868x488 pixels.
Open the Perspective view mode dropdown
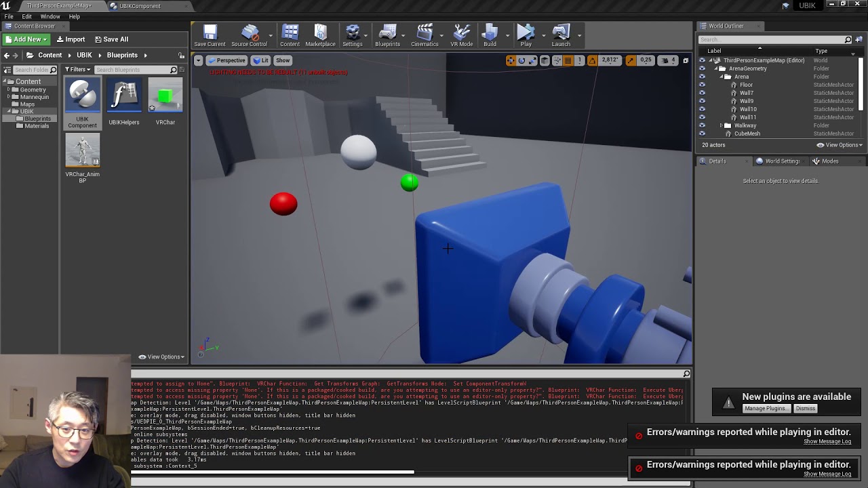pos(226,60)
